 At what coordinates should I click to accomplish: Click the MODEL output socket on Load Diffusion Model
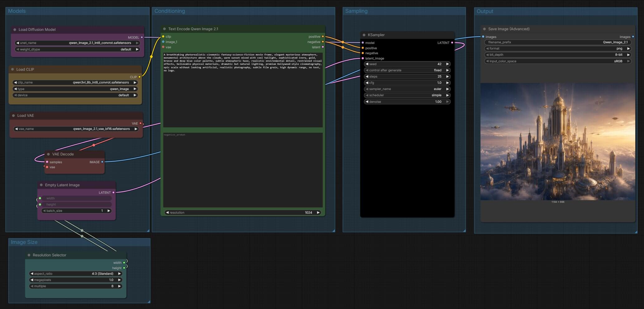pyautogui.click(x=142, y=37)
